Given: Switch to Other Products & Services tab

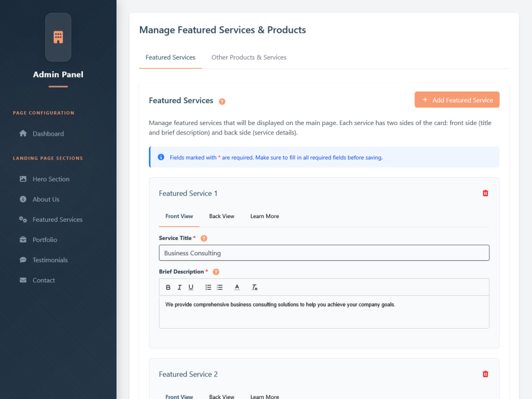Looking at the screenshot, I should click(x=248, y=57).
